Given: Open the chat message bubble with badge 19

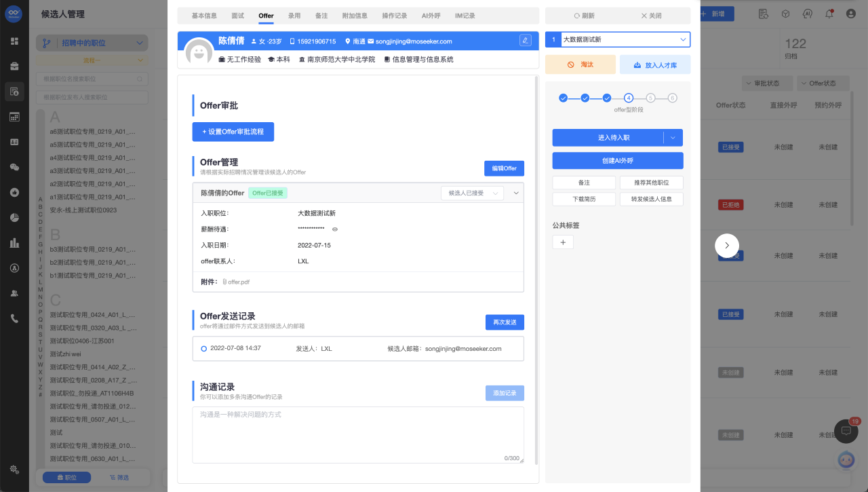Looking at the screenshot, I should pyautogui.click(x=846, y=430).
